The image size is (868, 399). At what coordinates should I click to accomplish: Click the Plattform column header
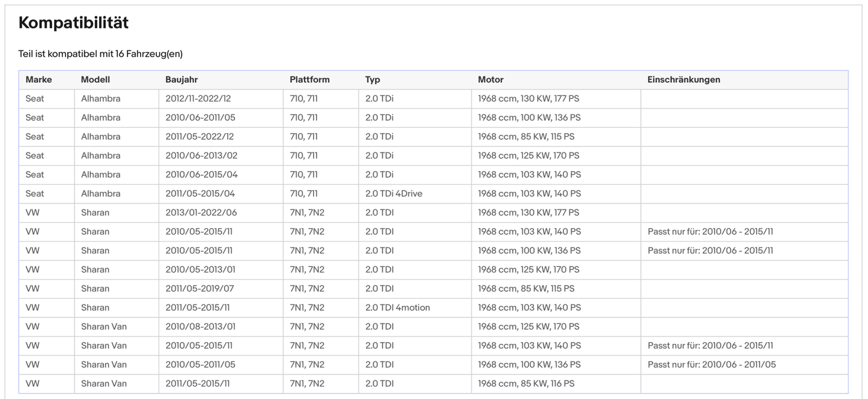(309, 80)
